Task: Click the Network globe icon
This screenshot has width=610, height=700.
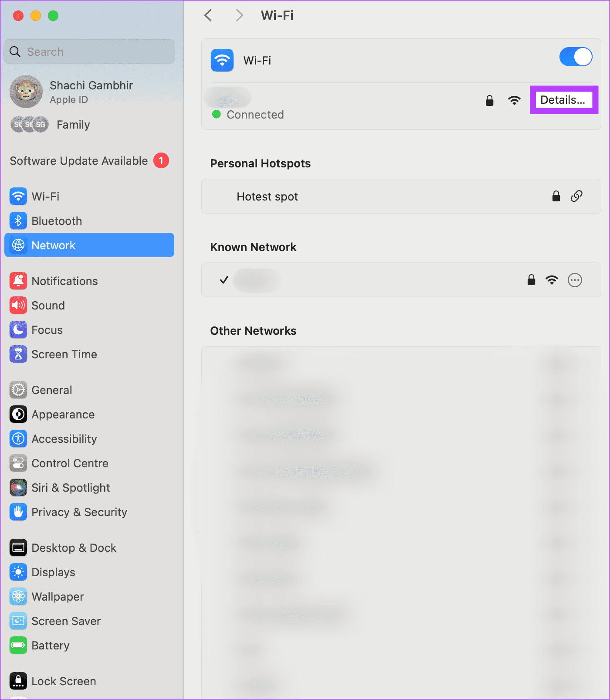Action: 18,245
